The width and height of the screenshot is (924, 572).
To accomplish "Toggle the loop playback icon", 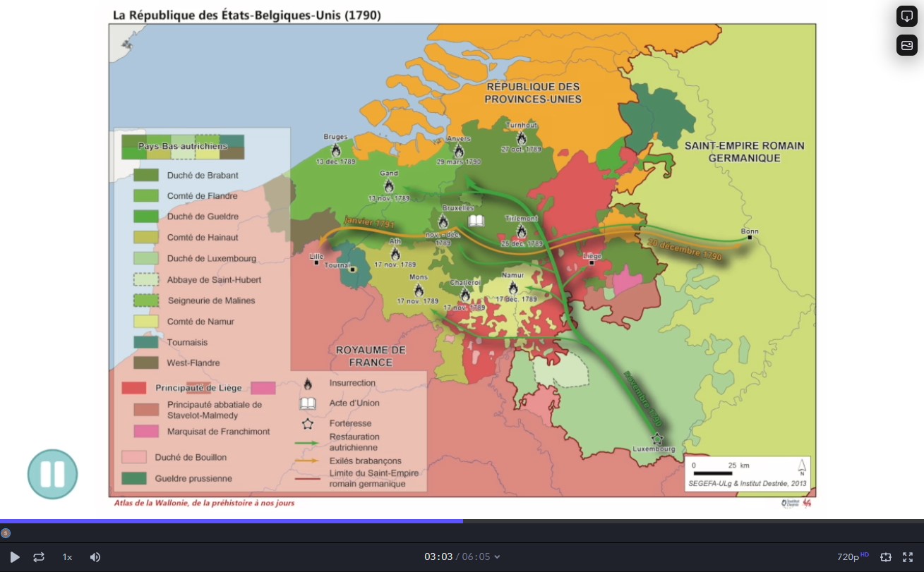I will click(39, 557).
